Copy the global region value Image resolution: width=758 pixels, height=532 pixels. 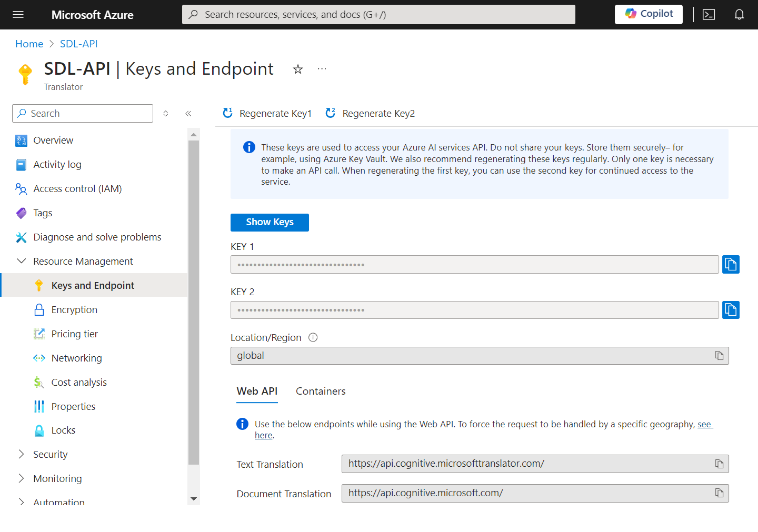tap(719, 356)
